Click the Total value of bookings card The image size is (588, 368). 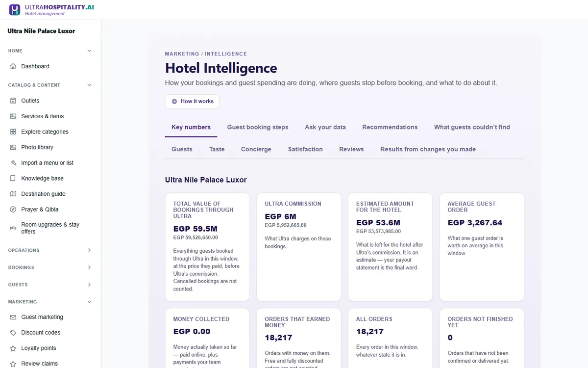[x=207, y=247]
